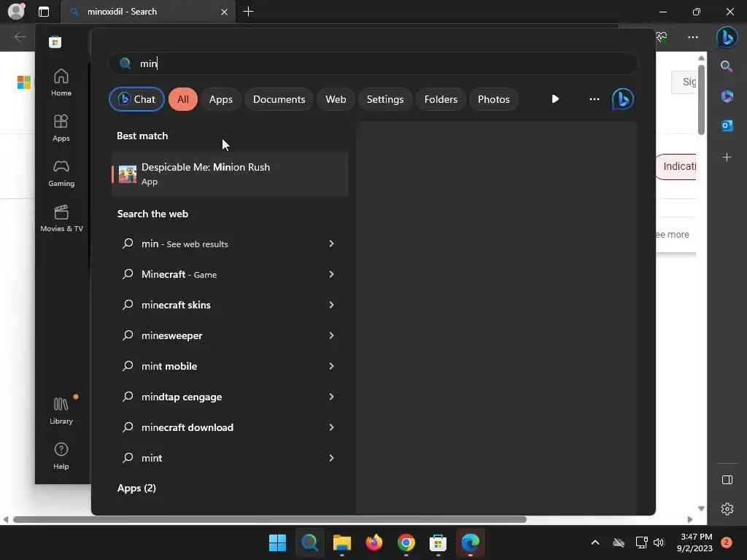Open Edge settings and more menu
This screenshot has width=747, height=560.
[693, 37]
